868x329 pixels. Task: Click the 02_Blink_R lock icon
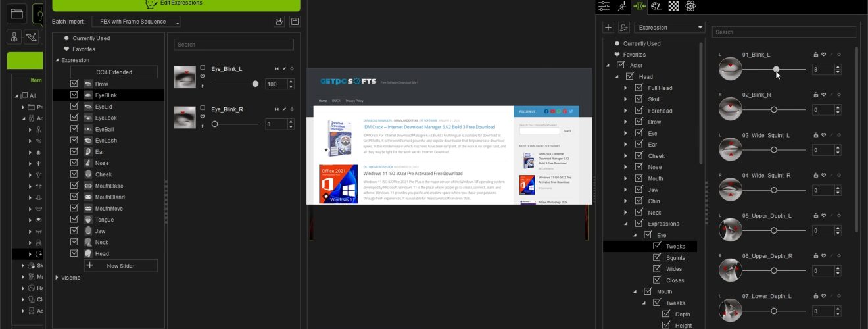[816, 95]
